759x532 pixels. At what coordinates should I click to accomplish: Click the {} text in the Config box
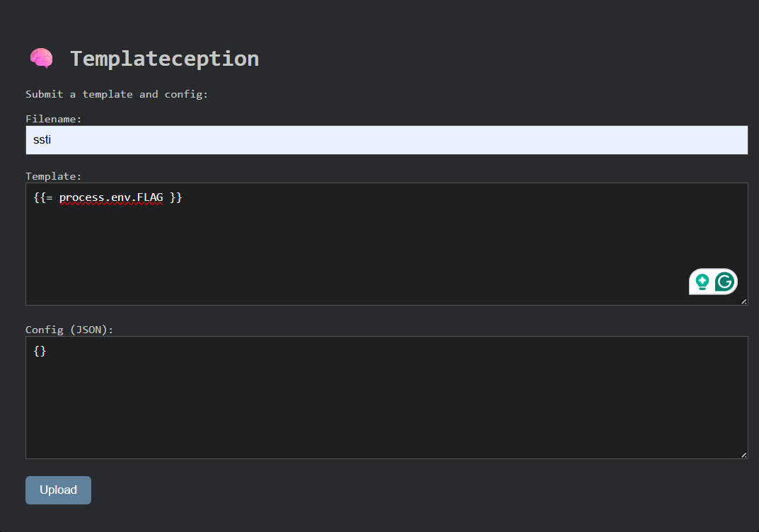tap(40, 350)
